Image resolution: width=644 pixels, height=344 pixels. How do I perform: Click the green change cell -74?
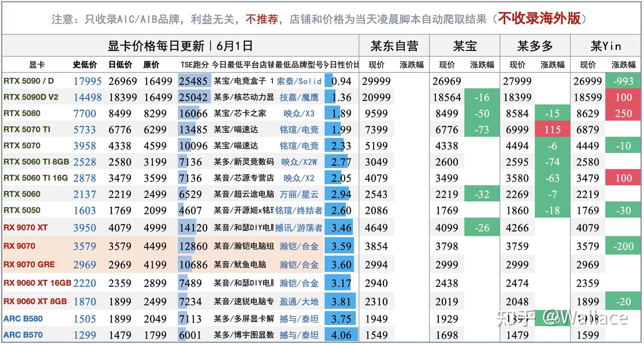click(553, 162)
